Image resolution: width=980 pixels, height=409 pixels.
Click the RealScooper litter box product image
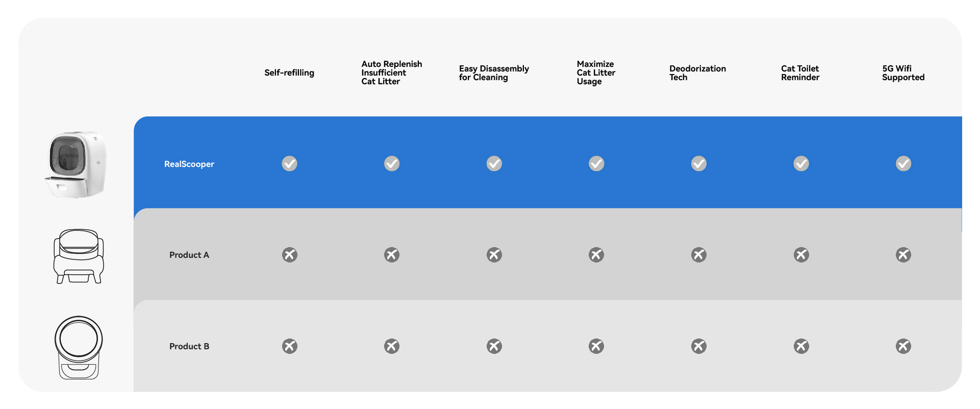(77, 164)
